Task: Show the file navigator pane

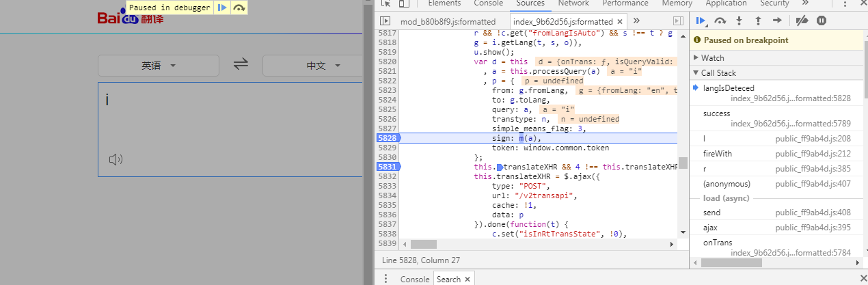Action: (x=385, y=21)
